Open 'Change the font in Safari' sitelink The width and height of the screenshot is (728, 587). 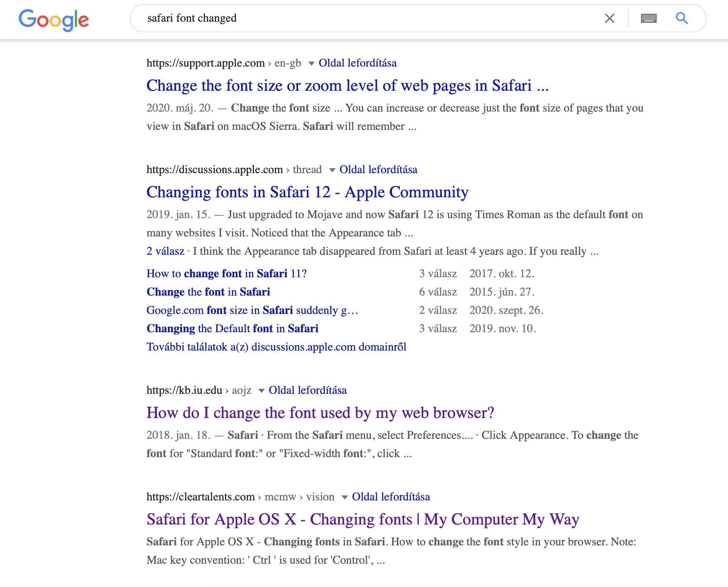coord(208,292)
